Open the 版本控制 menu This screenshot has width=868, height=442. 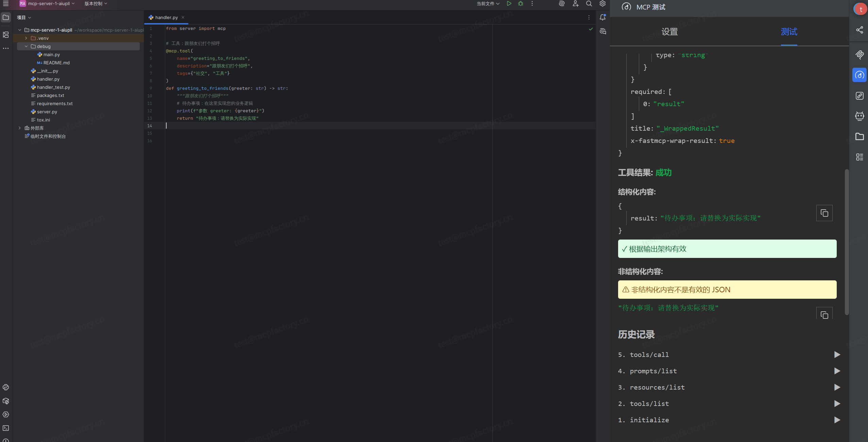(x=96, y=3)
